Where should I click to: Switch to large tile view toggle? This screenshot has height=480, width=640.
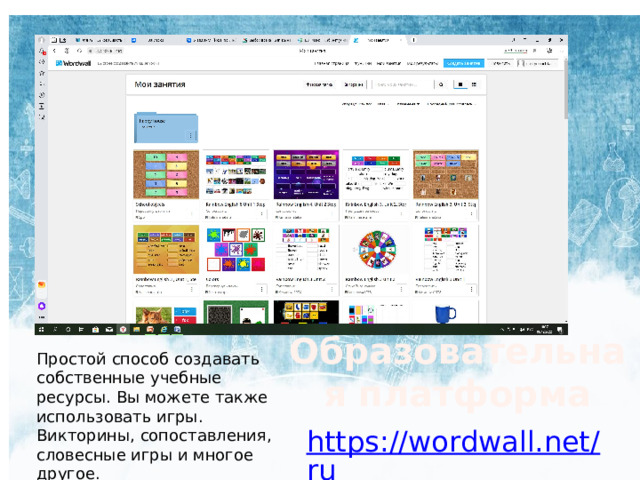coord(460,84)
